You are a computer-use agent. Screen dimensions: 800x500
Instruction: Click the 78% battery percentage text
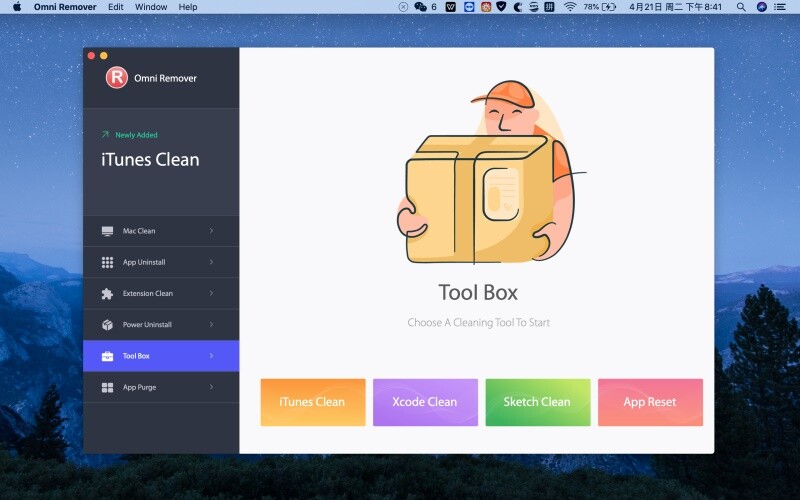point(591,7)
